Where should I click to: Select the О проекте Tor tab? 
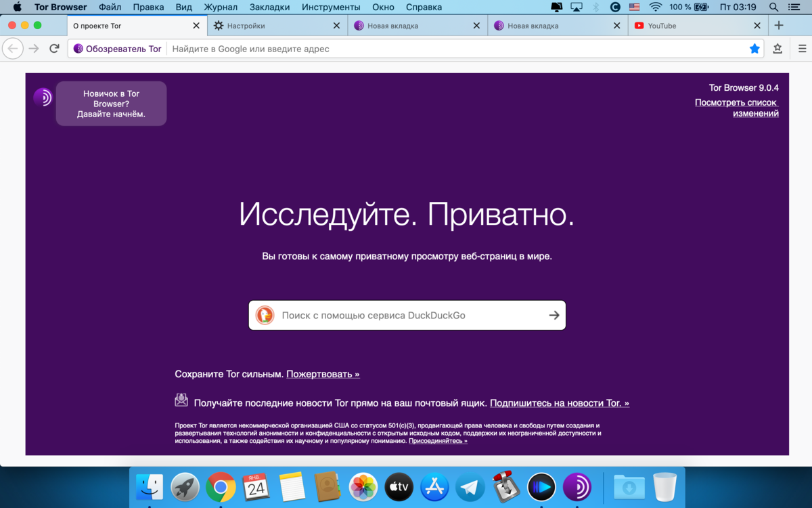coord(137,26)
